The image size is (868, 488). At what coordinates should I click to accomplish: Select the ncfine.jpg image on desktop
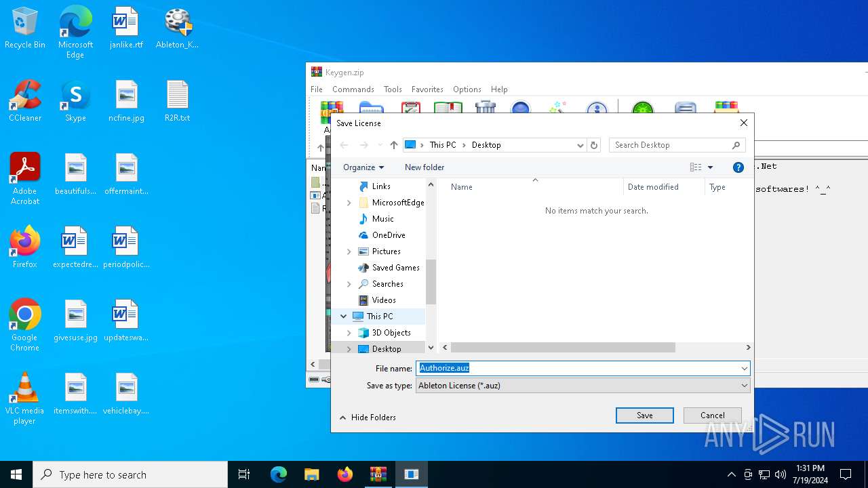click(x=126, y=102)
